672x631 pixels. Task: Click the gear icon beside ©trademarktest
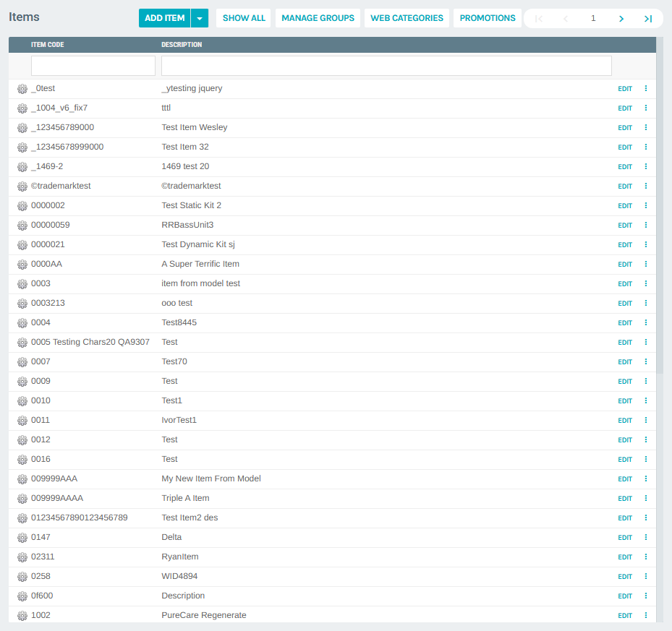click(22, 186)
